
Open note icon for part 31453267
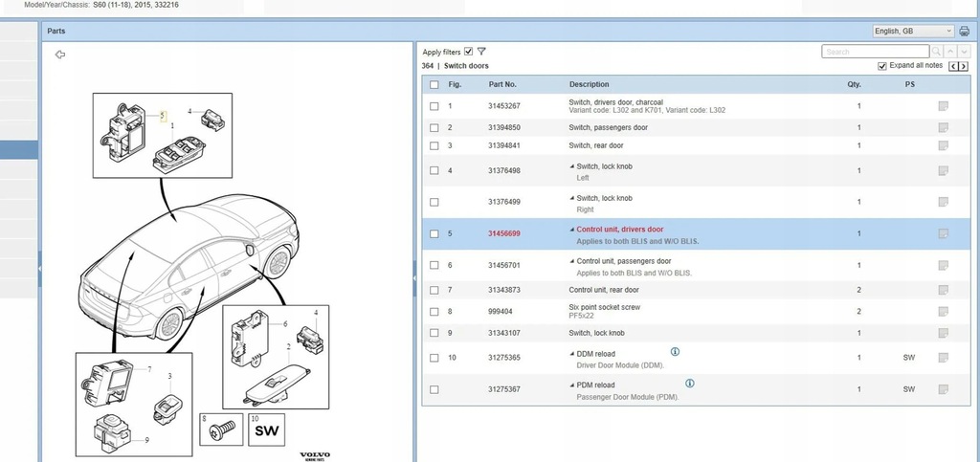[943, 106]
